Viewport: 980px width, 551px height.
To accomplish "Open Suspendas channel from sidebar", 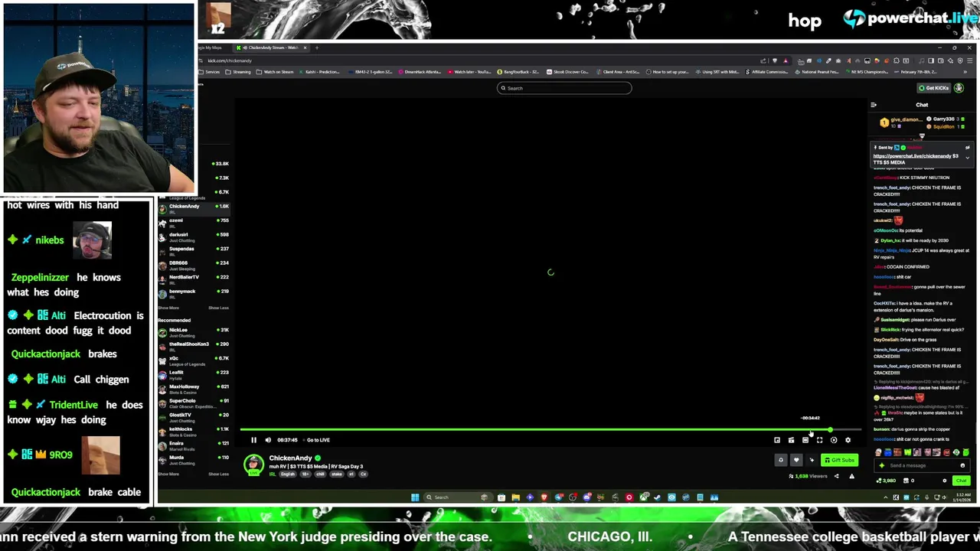I will coord(194,250).
